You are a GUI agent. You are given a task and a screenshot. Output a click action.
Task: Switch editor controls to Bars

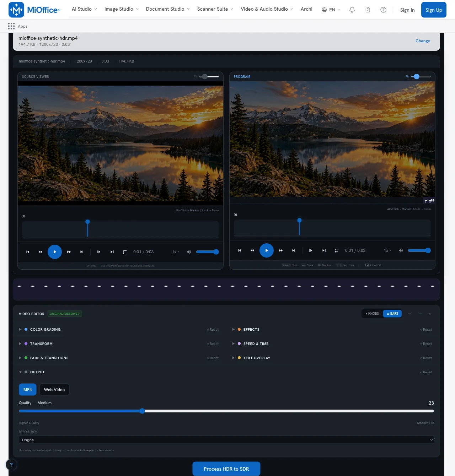(x=392, y=314)
